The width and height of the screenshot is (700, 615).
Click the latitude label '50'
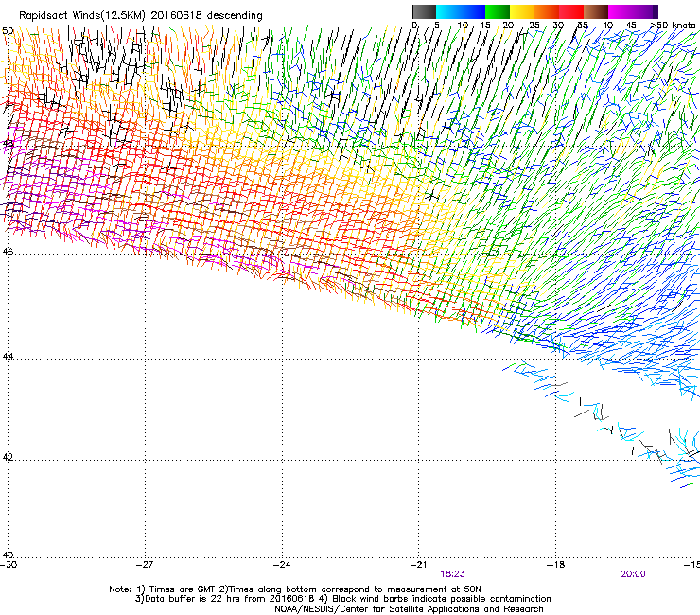pyautogui.click(x=8, y=31)
